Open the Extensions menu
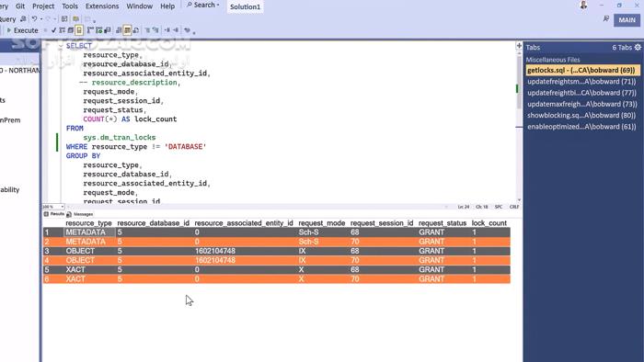The height and width of the screenshot is (362, 644). pyautogui.click(x=102, y=6)
